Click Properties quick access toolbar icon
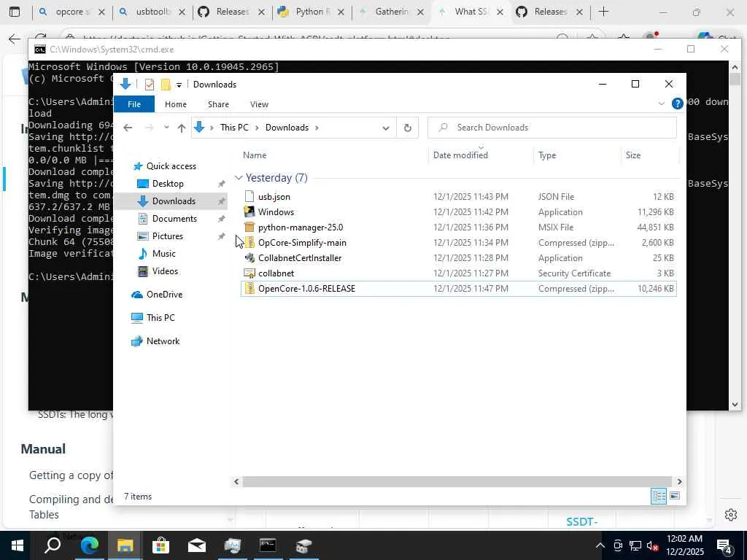This screenshot has height=560, width=747. (150, 85)
